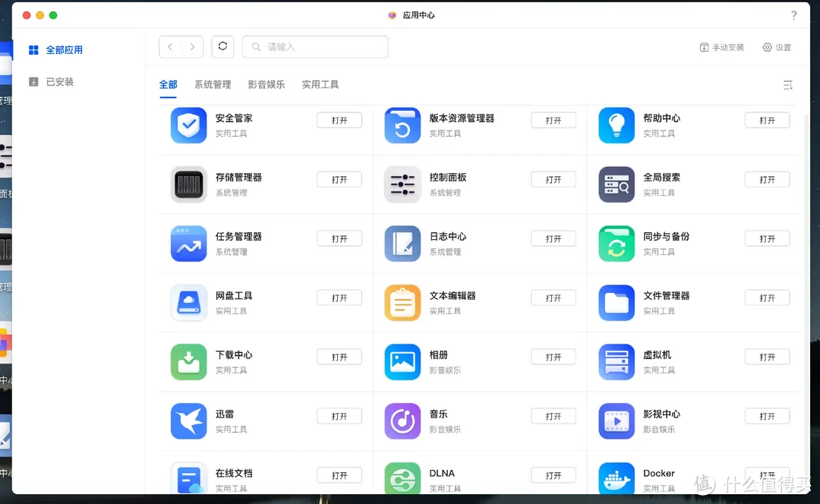The height and width of the screenshot is (504, 820).
Task: Open the display sort options at top right
Action: coord(788,85)
